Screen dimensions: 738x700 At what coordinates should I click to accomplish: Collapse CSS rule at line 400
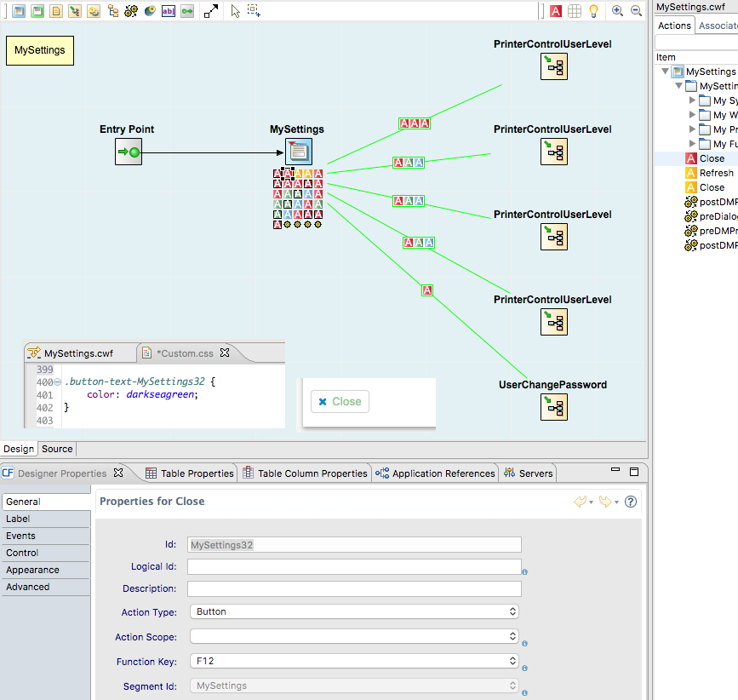click(x=57, y=382)
